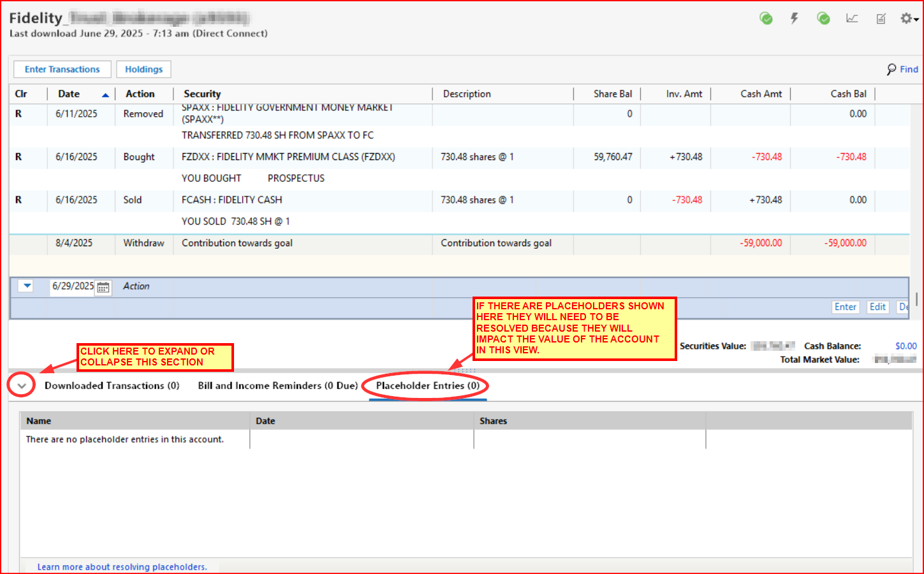This screenshot has height=574, width=924.
Task: Sort by the Date column header
Action: pos(69,94)
